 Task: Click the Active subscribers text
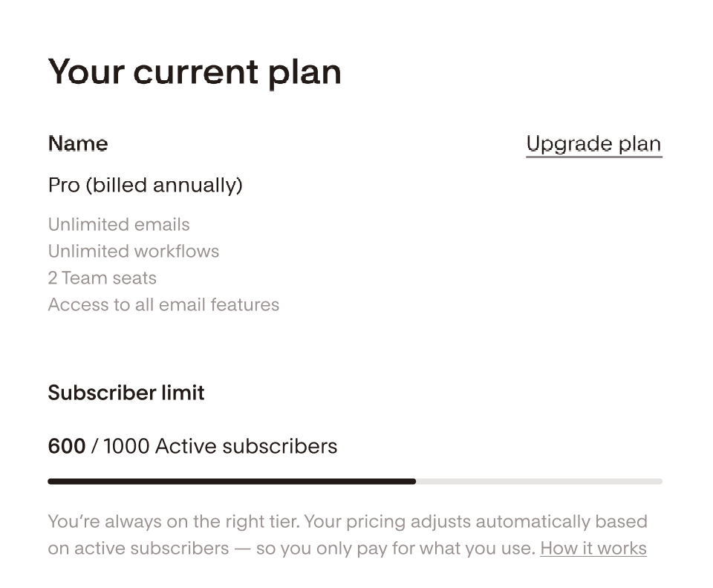pos(246,446)
